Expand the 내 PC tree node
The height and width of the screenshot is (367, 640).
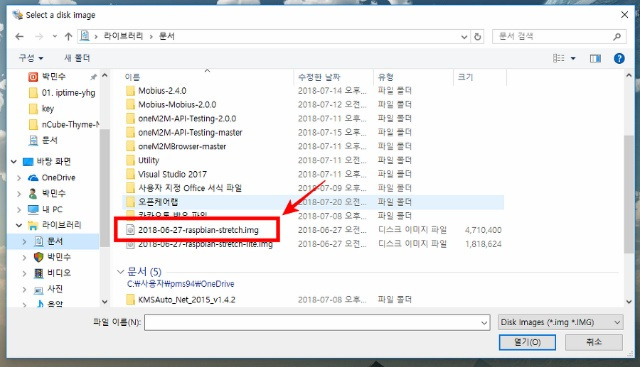coord(19,210)
